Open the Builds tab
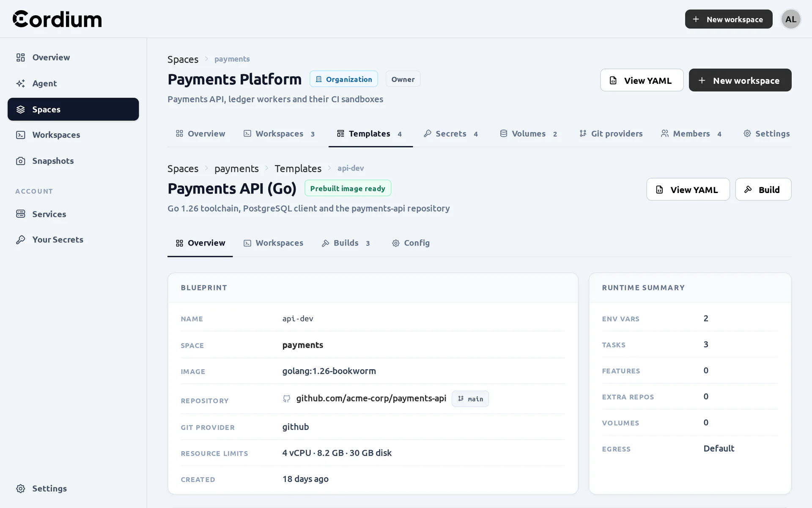Screen dimensions: 812x508 (346, 243)
